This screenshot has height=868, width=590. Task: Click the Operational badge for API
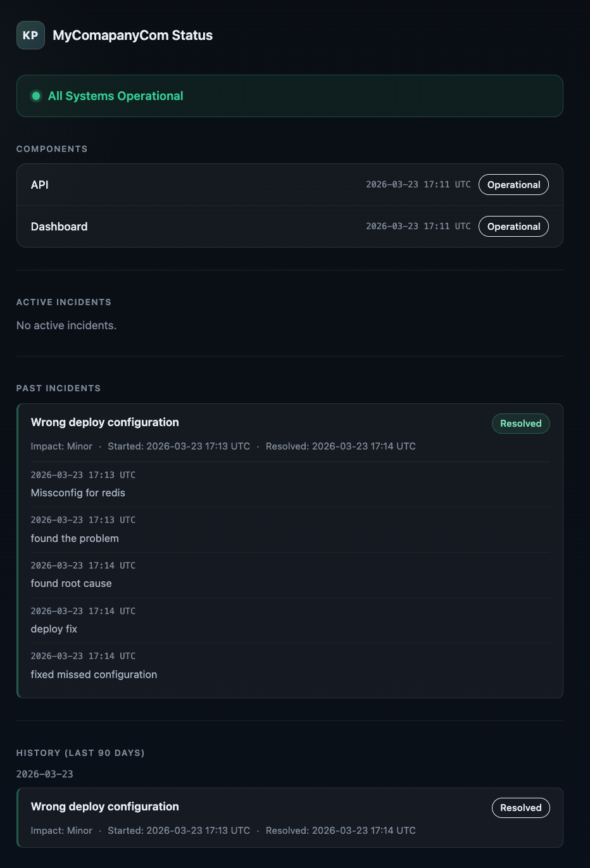click(x=513, y=185)
